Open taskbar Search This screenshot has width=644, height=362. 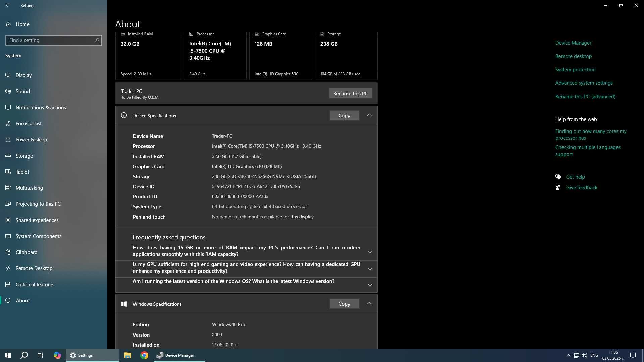24,355
